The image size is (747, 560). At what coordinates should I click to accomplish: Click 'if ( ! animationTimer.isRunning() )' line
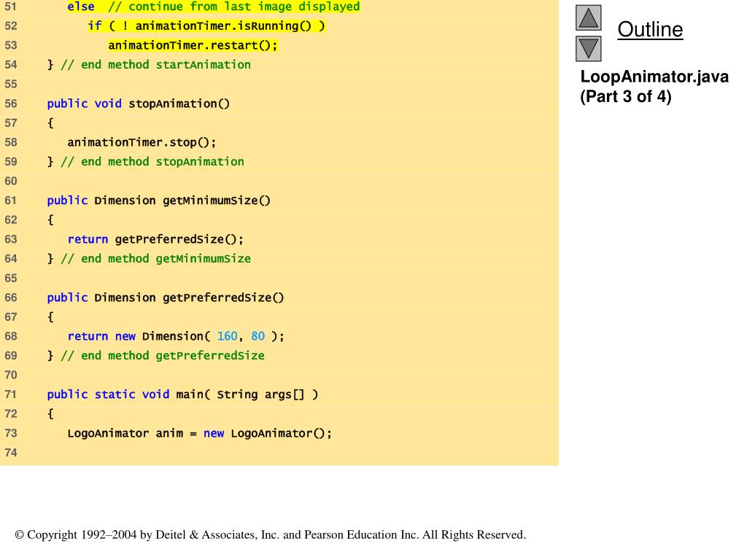click(x=206, y=26)
